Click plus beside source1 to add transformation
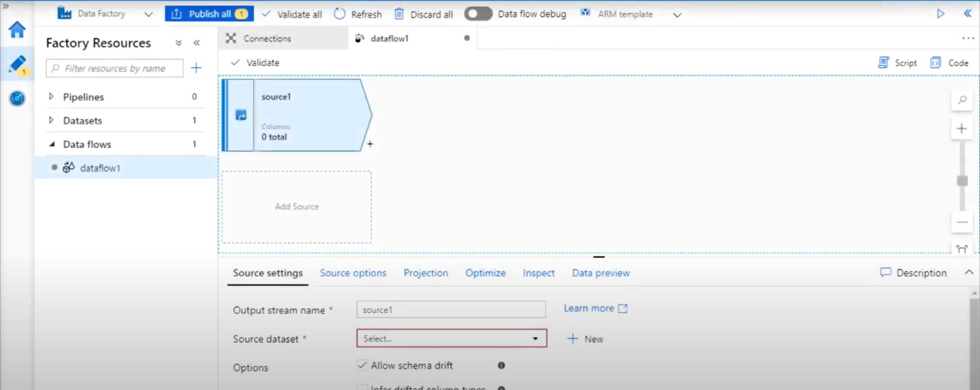The width and height of the screenshot is (980, 390). pyautogui.click(x=370, y=144)
